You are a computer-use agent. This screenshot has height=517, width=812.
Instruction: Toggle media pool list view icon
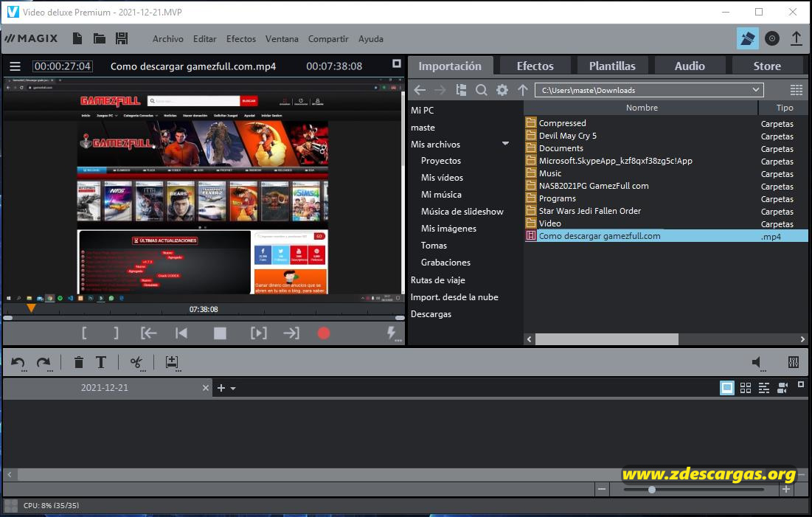point(797,90)
